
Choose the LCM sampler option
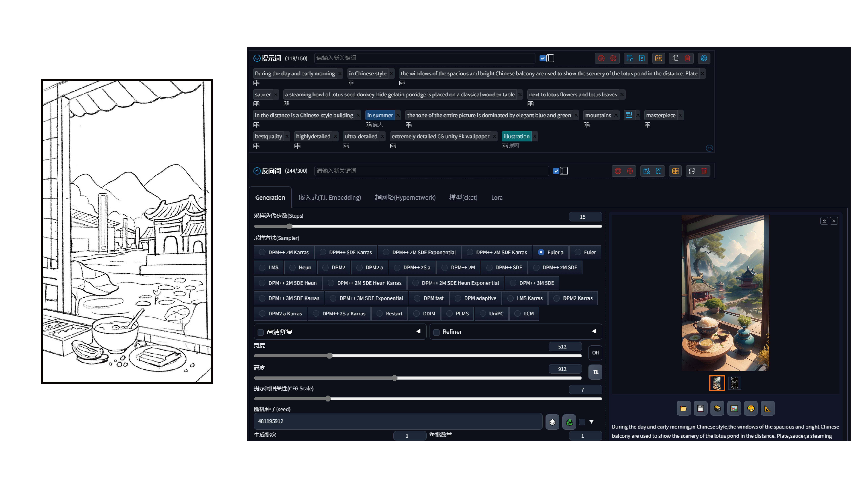point(524,313)
